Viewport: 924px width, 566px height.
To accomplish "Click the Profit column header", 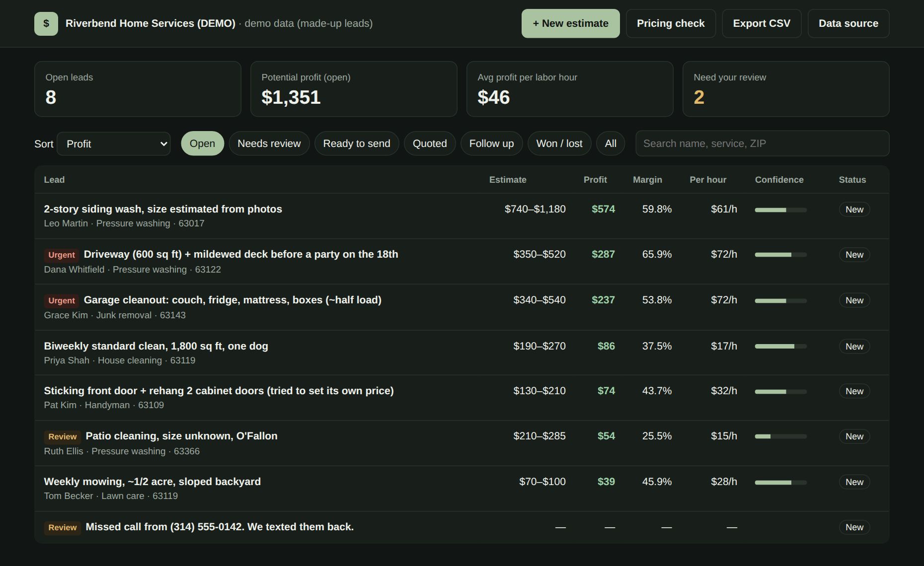I will (x=595, y=180).
